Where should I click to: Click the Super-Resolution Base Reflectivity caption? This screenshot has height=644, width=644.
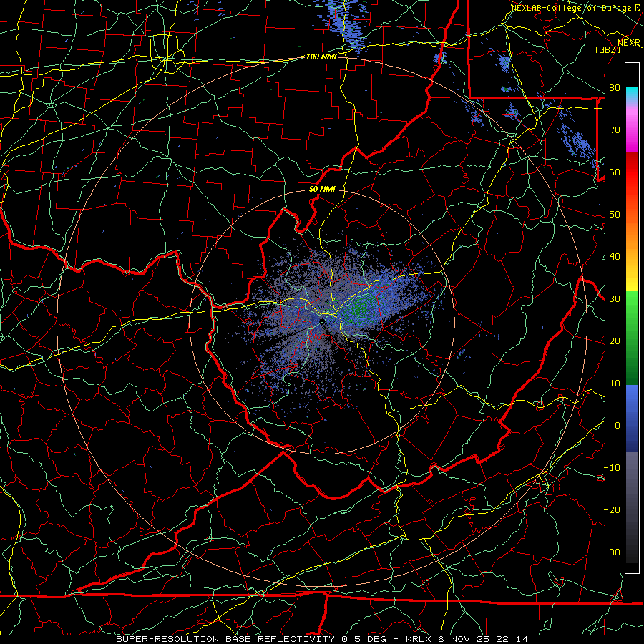225,639
